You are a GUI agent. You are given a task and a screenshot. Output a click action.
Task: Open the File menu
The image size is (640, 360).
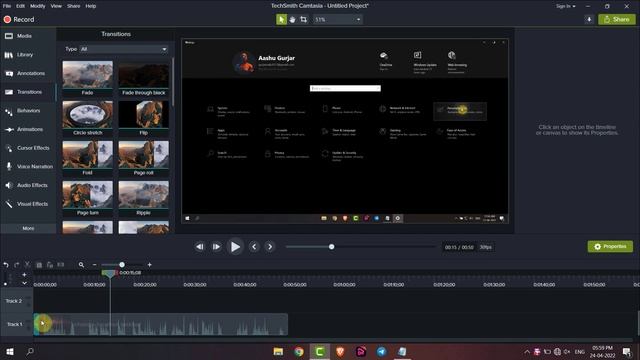tap(7, 6)
